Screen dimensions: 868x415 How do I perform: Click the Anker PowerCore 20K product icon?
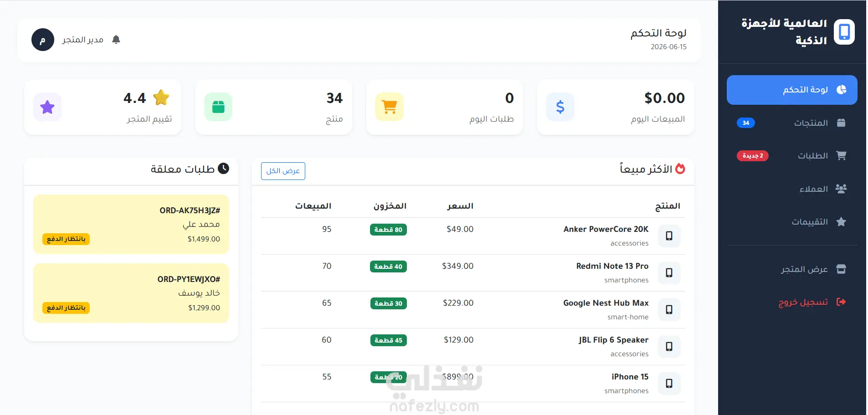pos(669,236)
